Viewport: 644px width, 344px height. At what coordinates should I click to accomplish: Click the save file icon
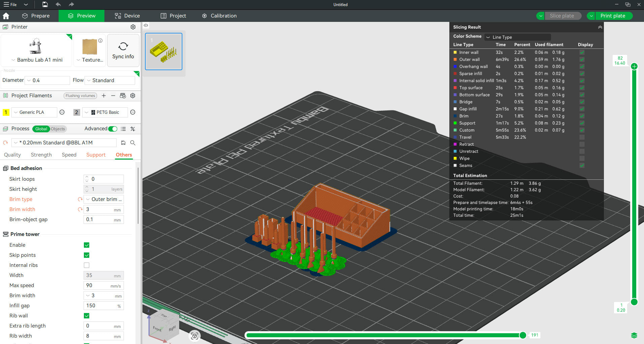point(45,4)
